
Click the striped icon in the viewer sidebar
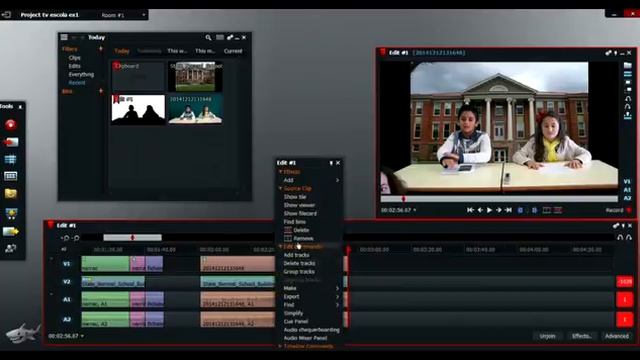[x=627, y=74]
